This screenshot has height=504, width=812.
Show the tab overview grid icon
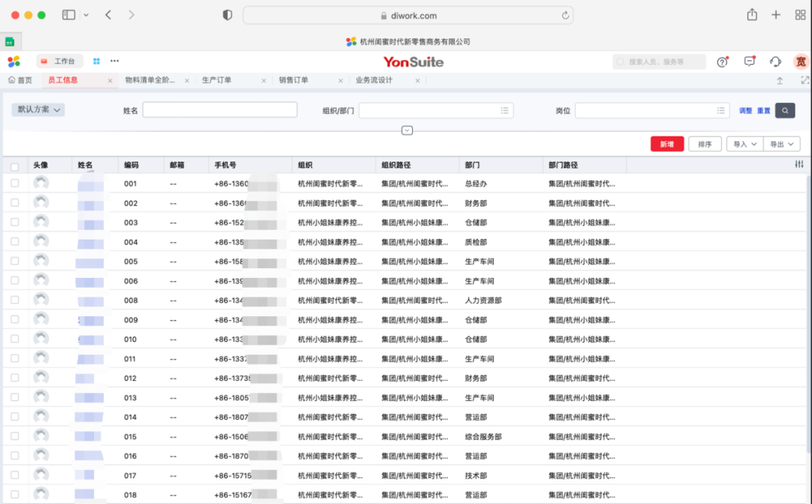800,15
